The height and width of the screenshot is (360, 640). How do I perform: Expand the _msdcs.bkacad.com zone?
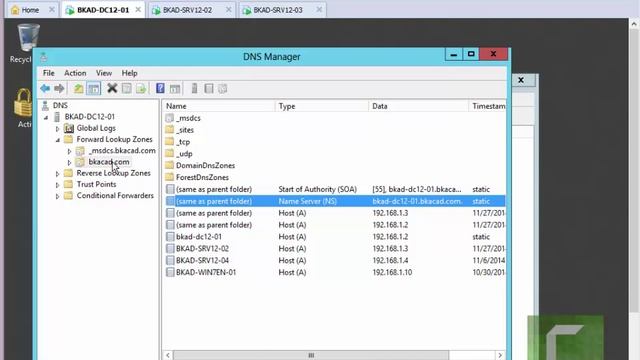pos(69,151)
